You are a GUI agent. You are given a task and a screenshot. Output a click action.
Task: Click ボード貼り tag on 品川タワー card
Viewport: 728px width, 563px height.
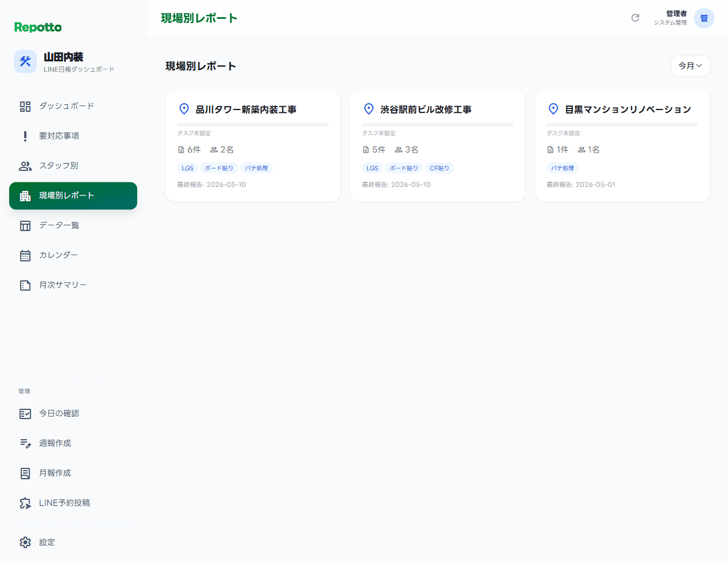219,168
